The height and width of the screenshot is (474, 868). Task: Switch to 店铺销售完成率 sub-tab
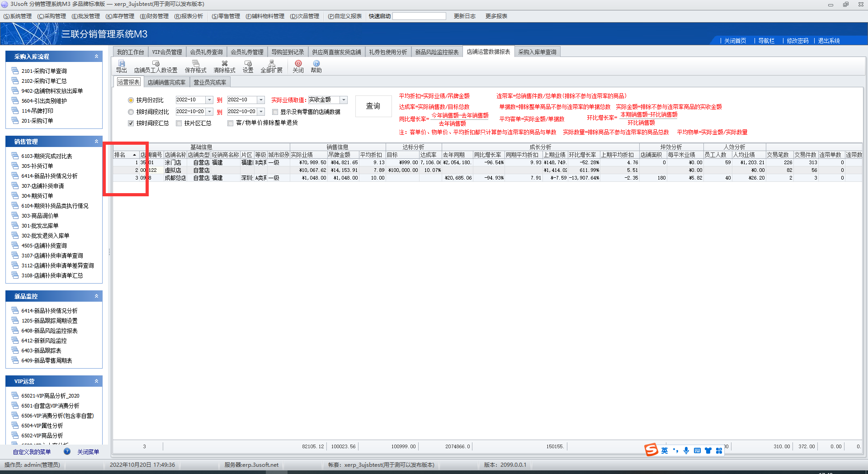[166, 82]
